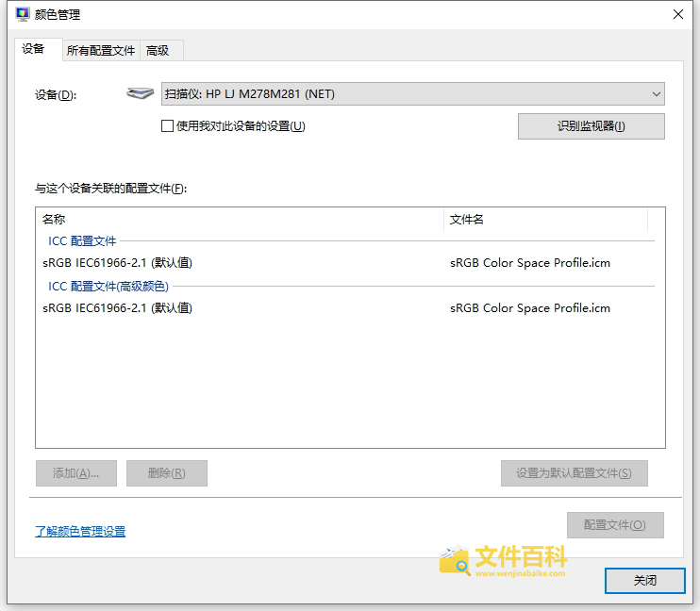
Task: Select the 设备 tab
Action: pyautogui.click(x=33, y=49)
